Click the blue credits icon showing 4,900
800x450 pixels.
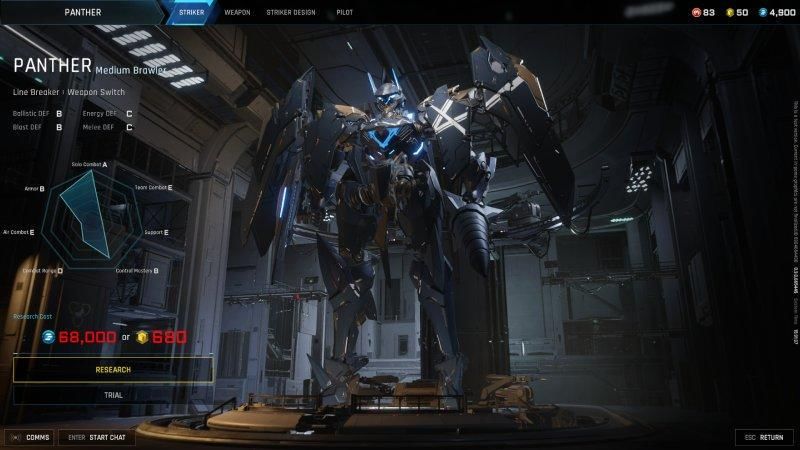point(764,12)
